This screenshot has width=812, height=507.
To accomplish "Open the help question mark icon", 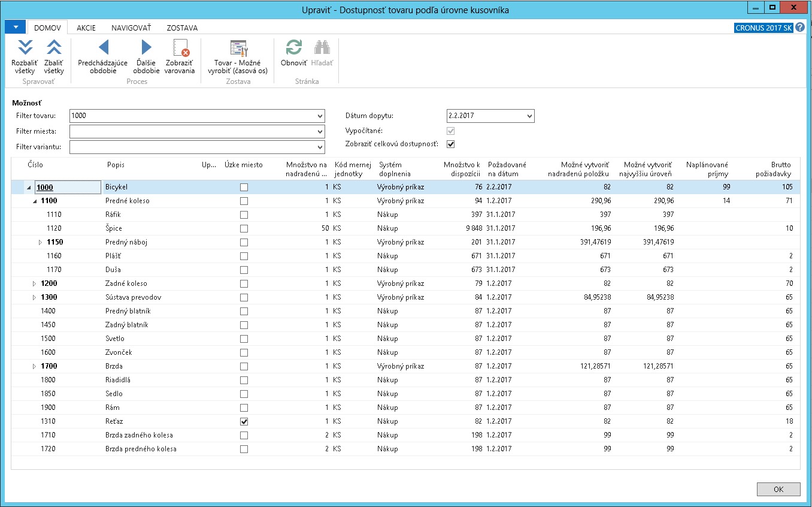I will click(800, 28).
